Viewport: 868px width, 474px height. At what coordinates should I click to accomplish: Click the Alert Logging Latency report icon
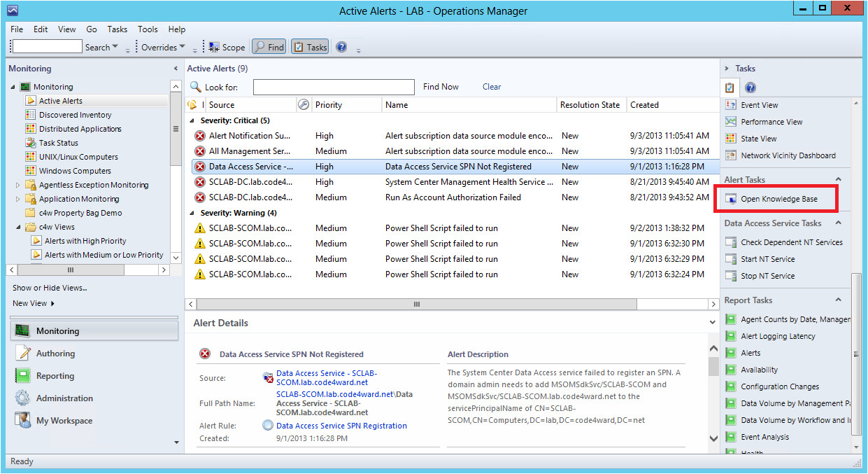click(x=731, y=336)
